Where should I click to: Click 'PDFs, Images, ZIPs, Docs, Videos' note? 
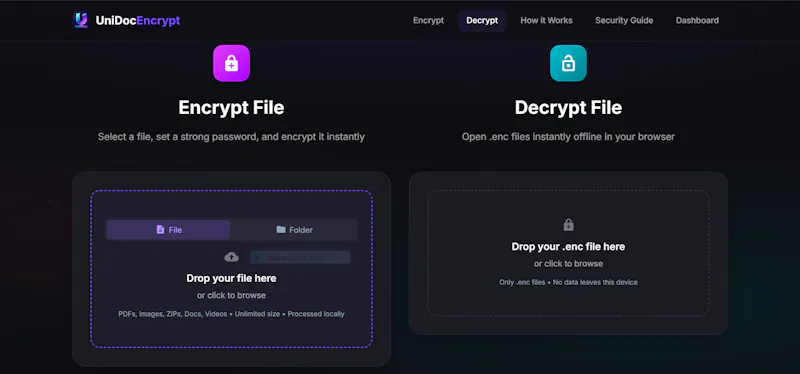tap(231, 314)
